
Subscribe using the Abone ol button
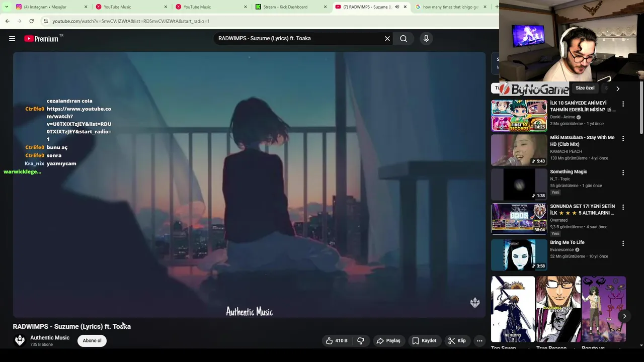(x=92, y=341)
